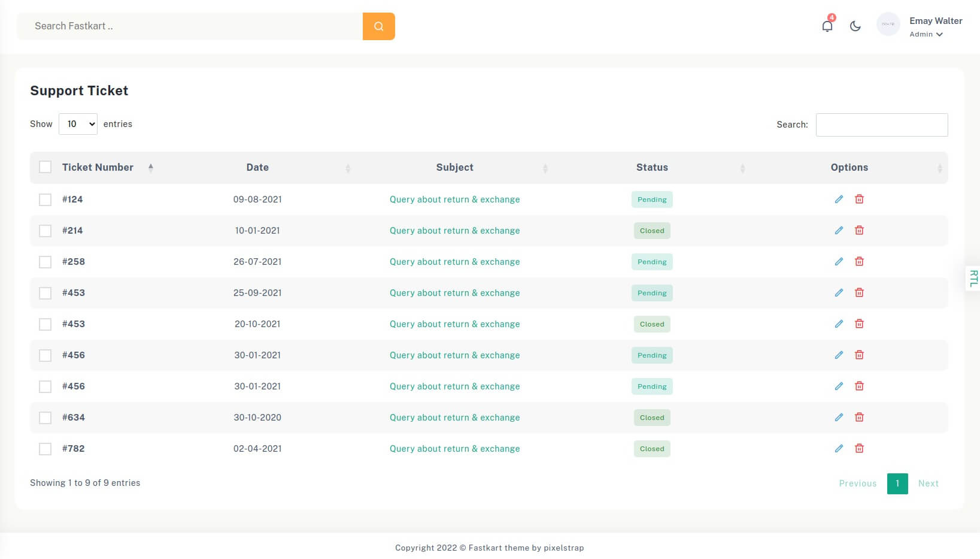980x559 pixels.
Task: Sort table by Status column header
Action: [x=652, y=168]
